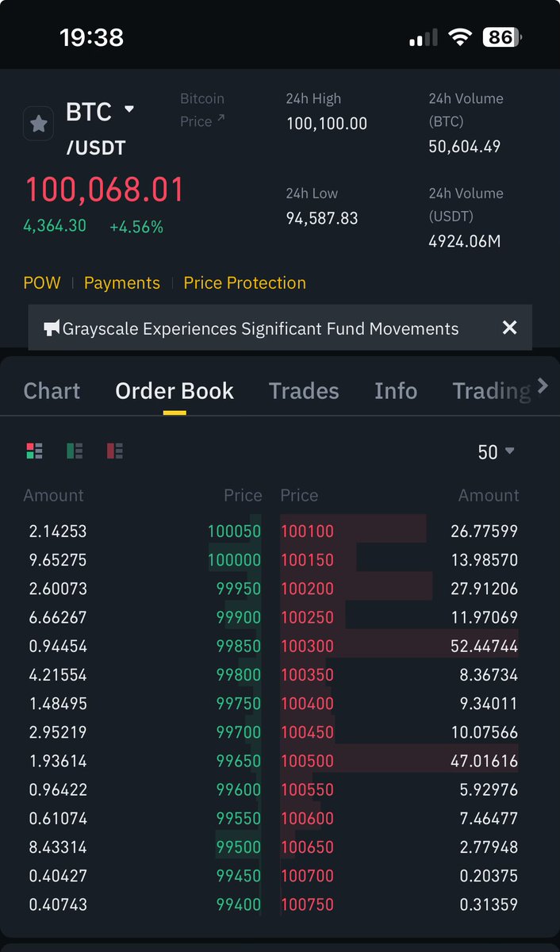
Task: Tap ask price 100400
Action: 308,704
